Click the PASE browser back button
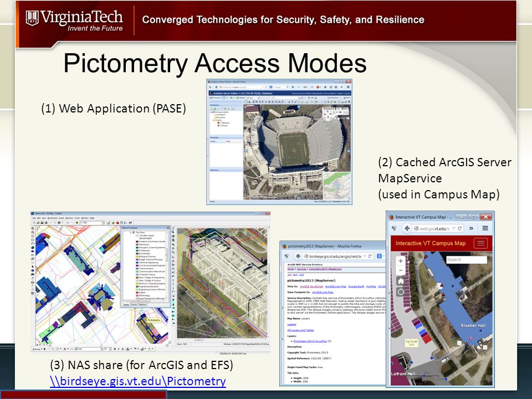This screenshot has width=532, height=399. click(217, 87)
